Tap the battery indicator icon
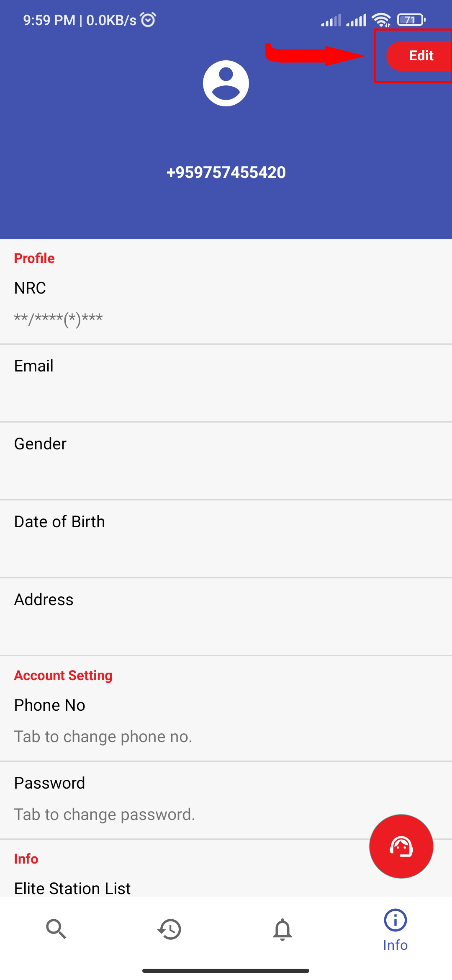Viewport: 452px width, 980px height. point(411,20)
